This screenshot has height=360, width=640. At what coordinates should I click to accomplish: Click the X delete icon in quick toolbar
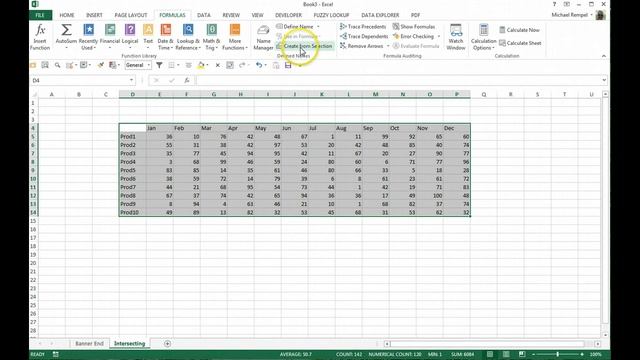point(218,65)
